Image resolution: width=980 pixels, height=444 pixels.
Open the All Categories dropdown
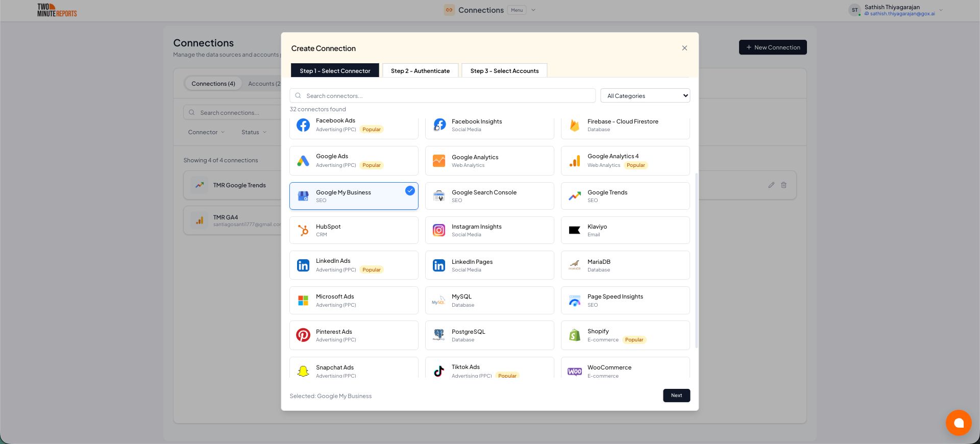(x=645, y=96)
